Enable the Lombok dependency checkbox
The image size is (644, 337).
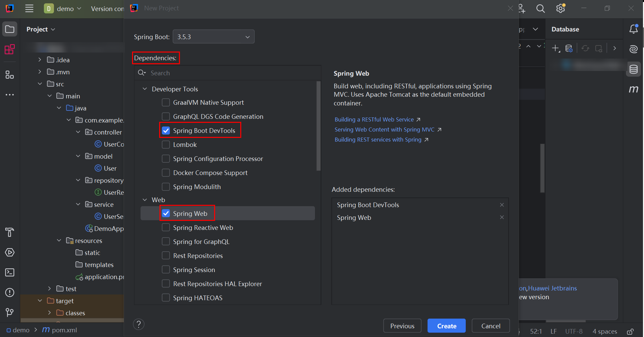click(x=166, y=145)
